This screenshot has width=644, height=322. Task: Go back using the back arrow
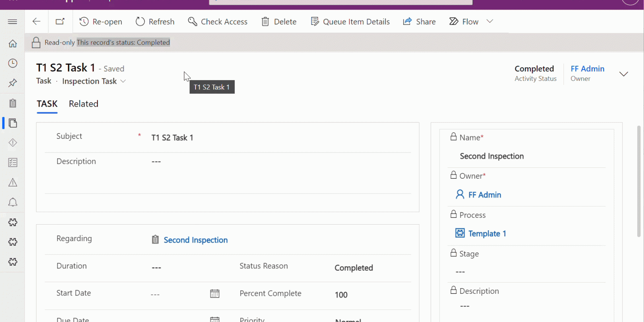[37, 22]
